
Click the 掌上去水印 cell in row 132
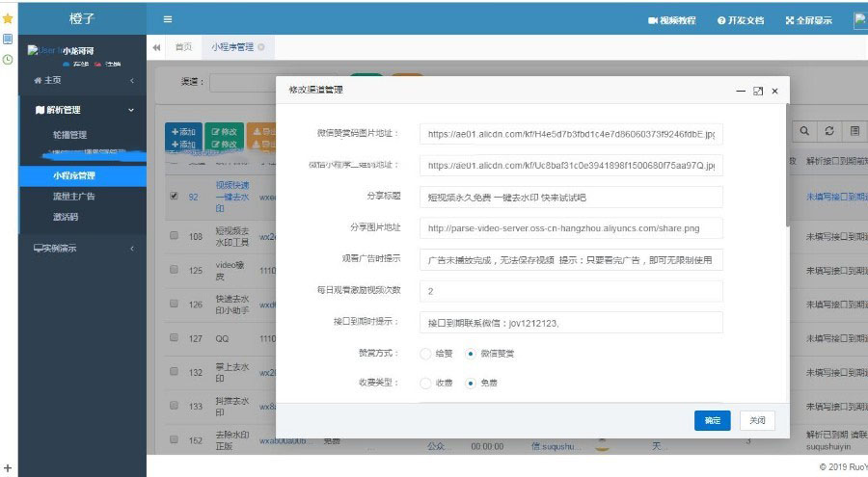coord(232,372)
